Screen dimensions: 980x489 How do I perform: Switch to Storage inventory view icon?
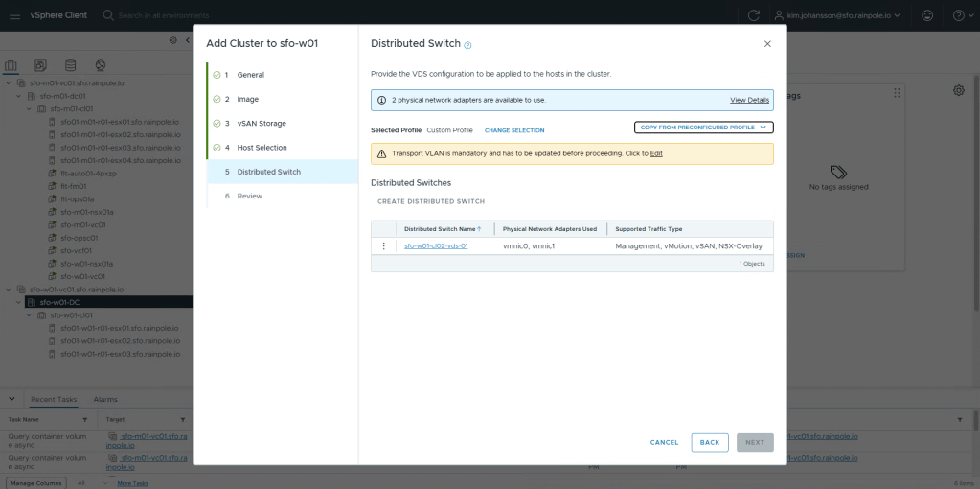[x=70, y=65]
